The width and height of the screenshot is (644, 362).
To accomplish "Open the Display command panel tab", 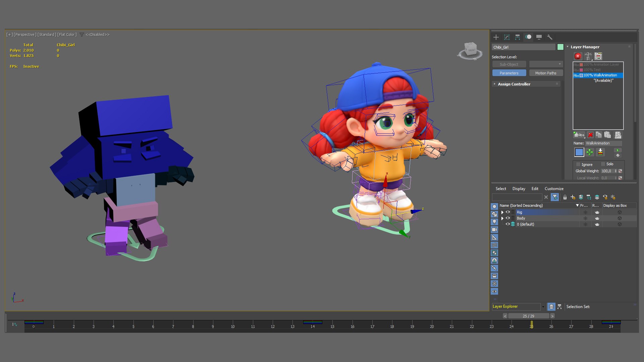I will click(539, 37).
